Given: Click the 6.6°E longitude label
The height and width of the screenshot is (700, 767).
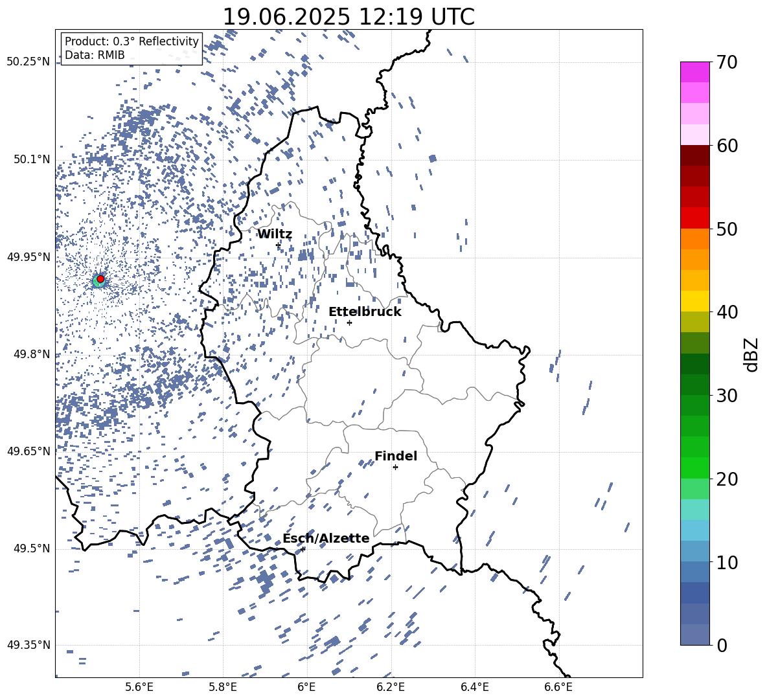Looking at the screenshot, I should tap(558, 687).
